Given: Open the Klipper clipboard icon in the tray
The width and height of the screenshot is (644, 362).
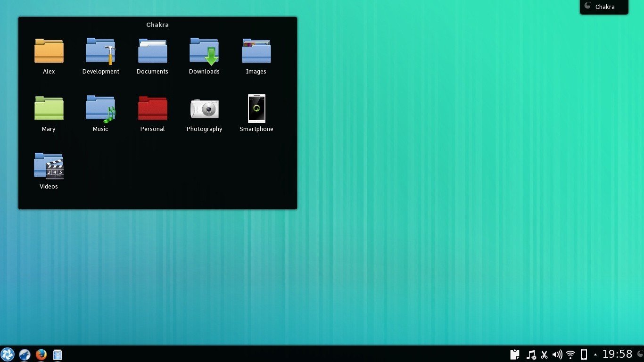Looking at the screenshot, I should tap(514, 354).
